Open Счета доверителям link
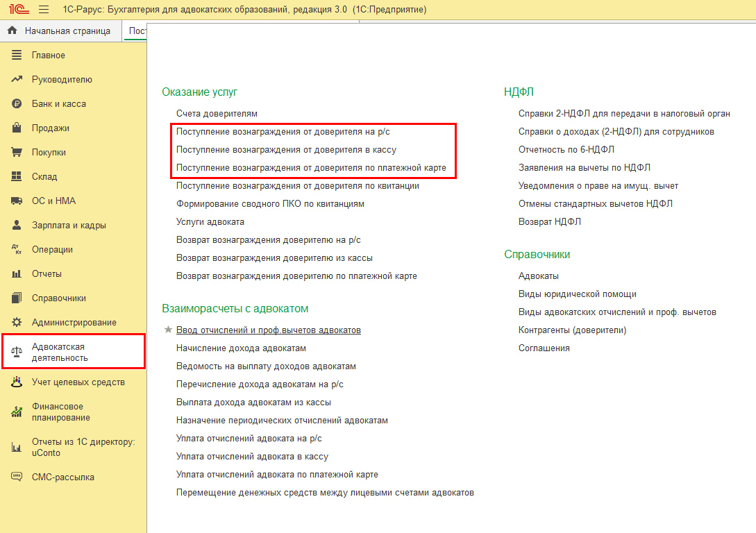 [x=217, y=113]
